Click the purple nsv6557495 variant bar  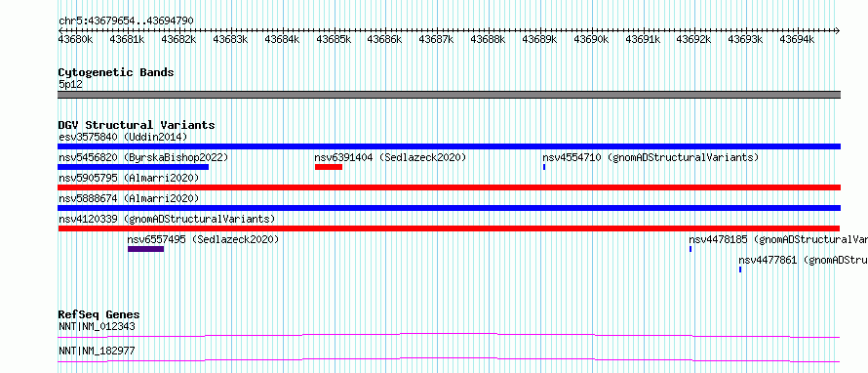pyautogui.click(x=145, y=249)
